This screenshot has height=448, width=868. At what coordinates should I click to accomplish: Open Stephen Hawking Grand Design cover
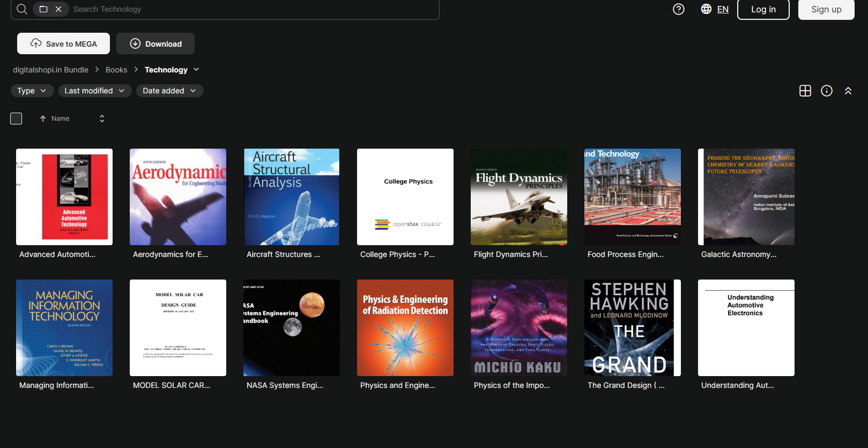pos(633,328)
